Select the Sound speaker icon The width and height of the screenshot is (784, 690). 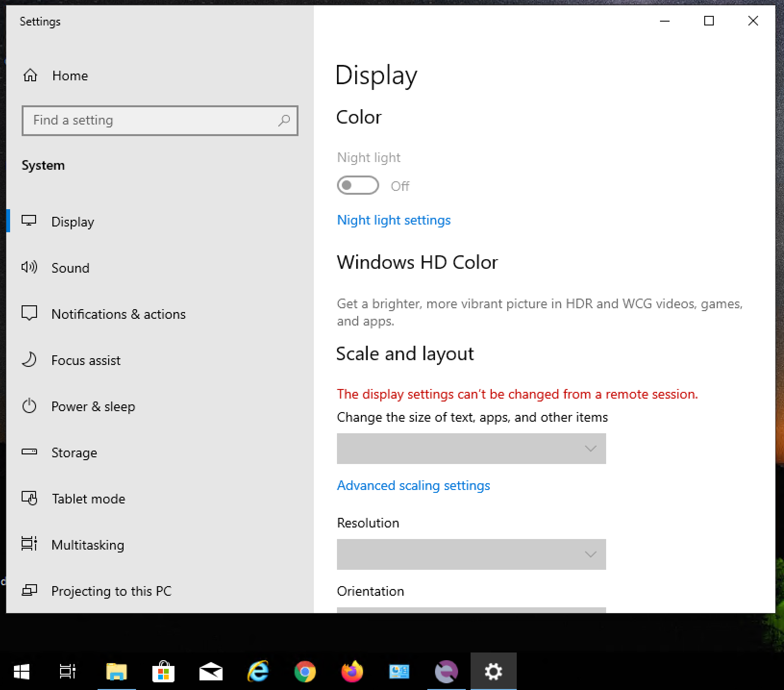[x=29, y=267]
